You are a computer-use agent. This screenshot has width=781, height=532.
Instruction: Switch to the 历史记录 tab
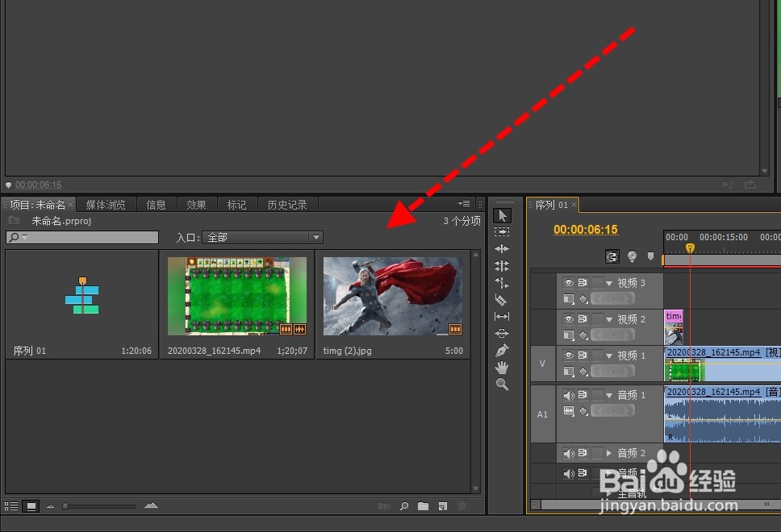point(287,205)
